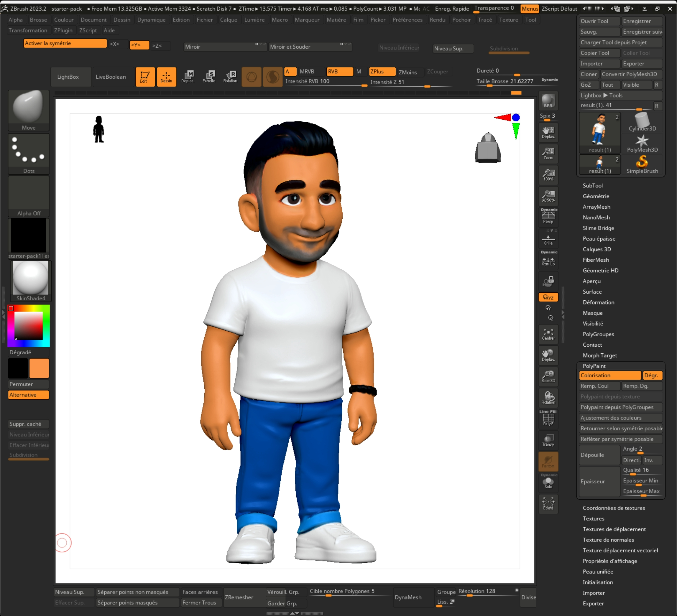Click the Transp transparency icon
This screenshot has width=677, height=616.
coord(548,440)
